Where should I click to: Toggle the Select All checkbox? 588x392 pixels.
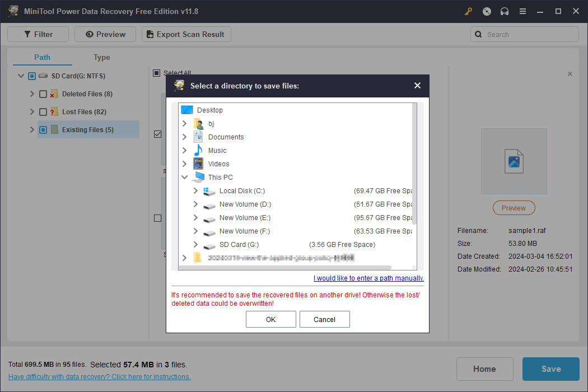pyautogui.click(x=155, y=73)
